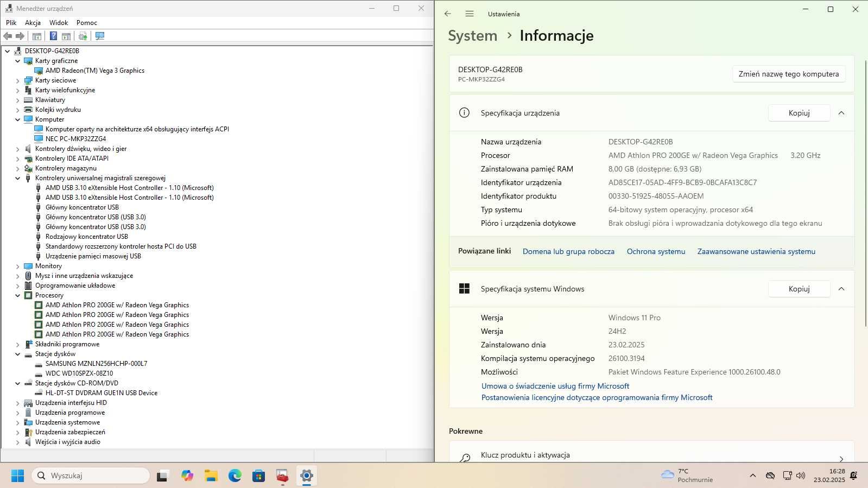Expand Klawiatury node
The image size is (868, 488).
click(18, 100)
